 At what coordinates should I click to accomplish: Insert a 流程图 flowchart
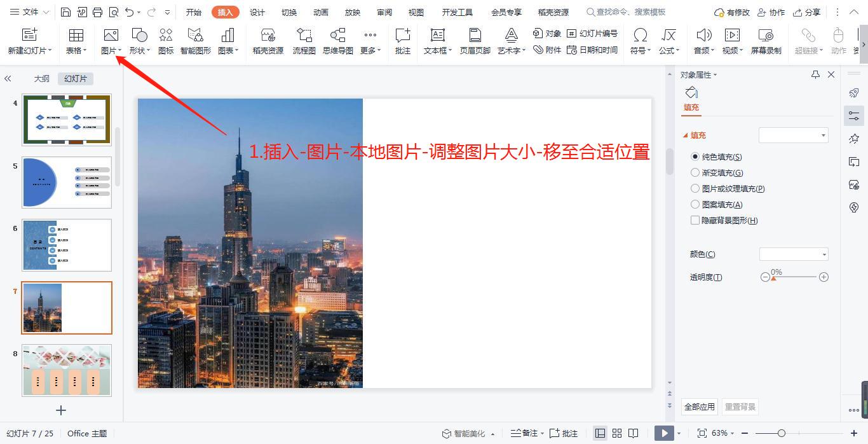pos(304,41)
